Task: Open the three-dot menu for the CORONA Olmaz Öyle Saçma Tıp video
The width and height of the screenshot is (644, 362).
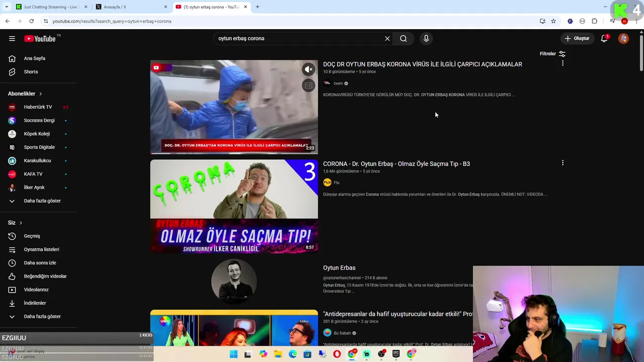Action: [562, 163]
